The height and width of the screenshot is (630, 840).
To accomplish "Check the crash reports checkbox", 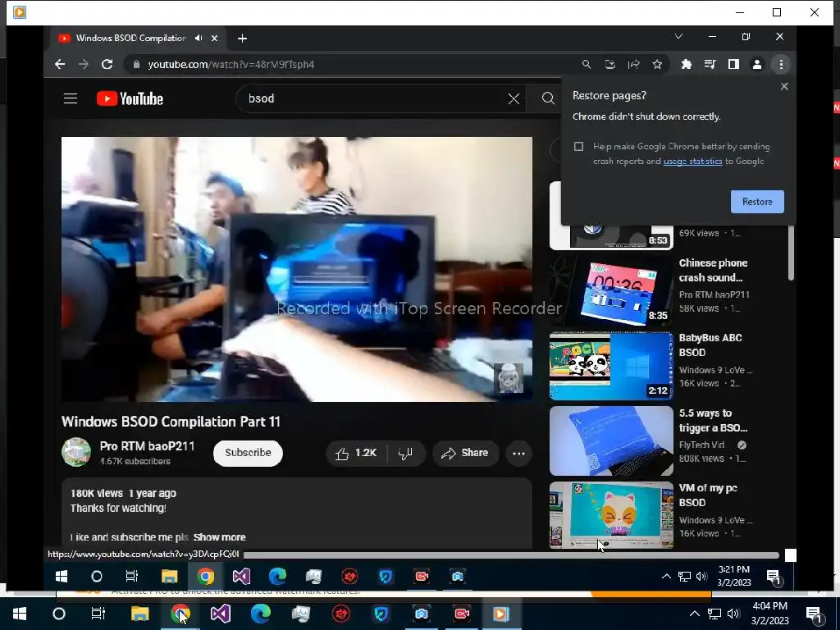I will 578,146.
